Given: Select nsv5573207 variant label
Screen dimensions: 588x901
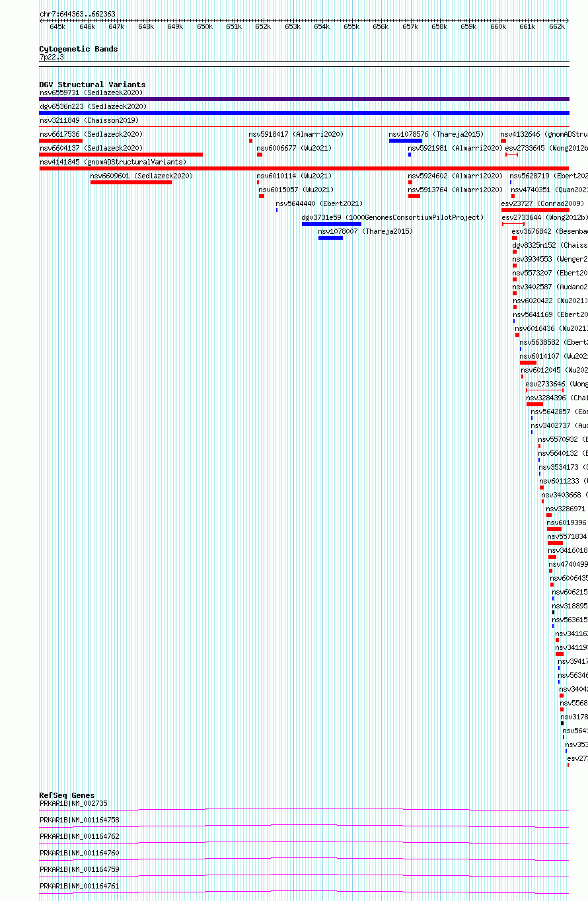Looking at the screenshot, I should [550, 273].
